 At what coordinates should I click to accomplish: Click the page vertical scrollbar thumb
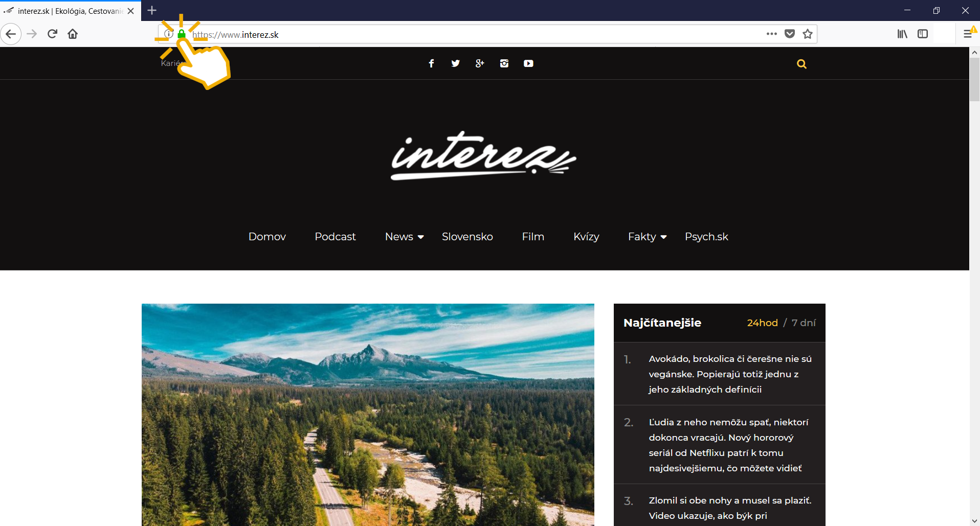click(974, 80)
